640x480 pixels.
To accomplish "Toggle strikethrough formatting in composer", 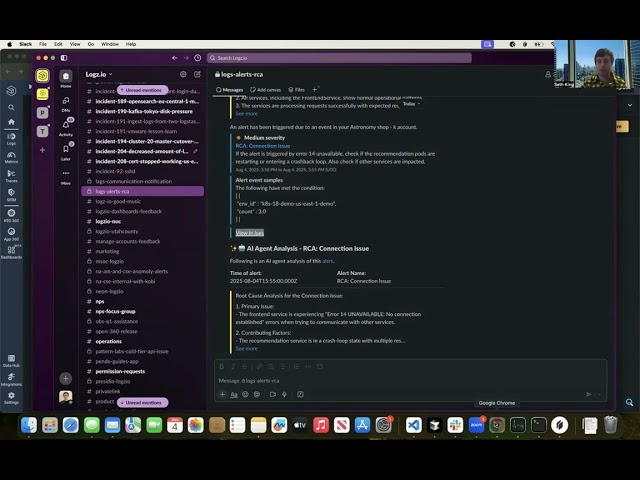I will click(244, 367).
